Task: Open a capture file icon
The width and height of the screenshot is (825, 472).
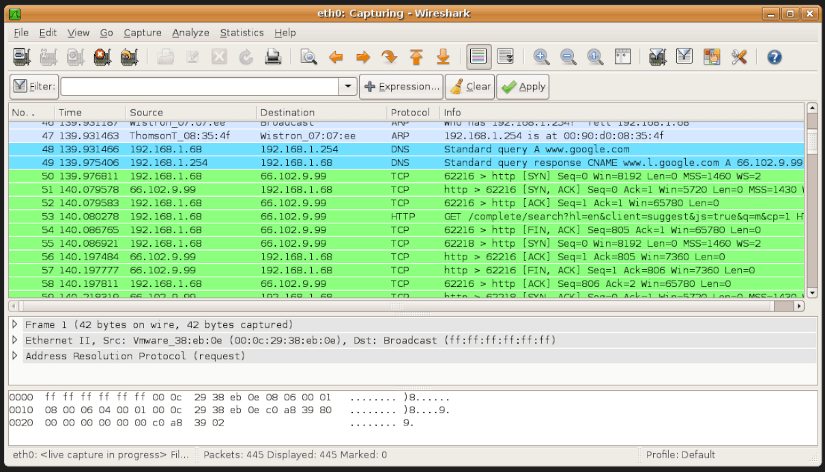Action: pos(165,57)
